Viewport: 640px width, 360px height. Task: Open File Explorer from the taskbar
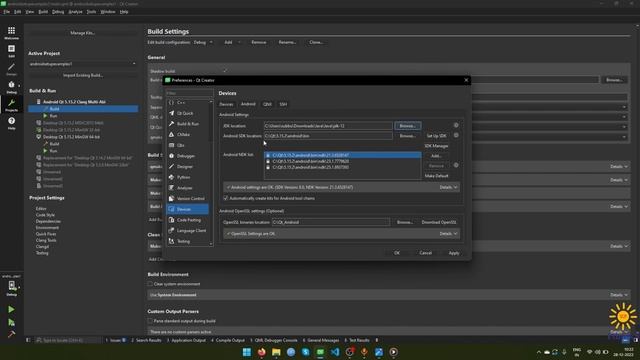click(276, 352)
